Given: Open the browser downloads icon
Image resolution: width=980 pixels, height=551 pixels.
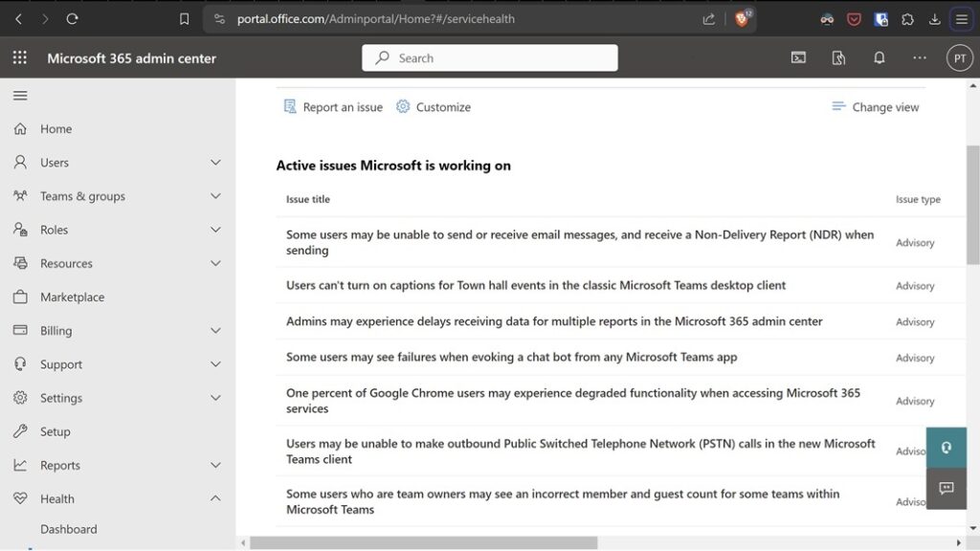Looking at the screenshot, I should (934, 18).
